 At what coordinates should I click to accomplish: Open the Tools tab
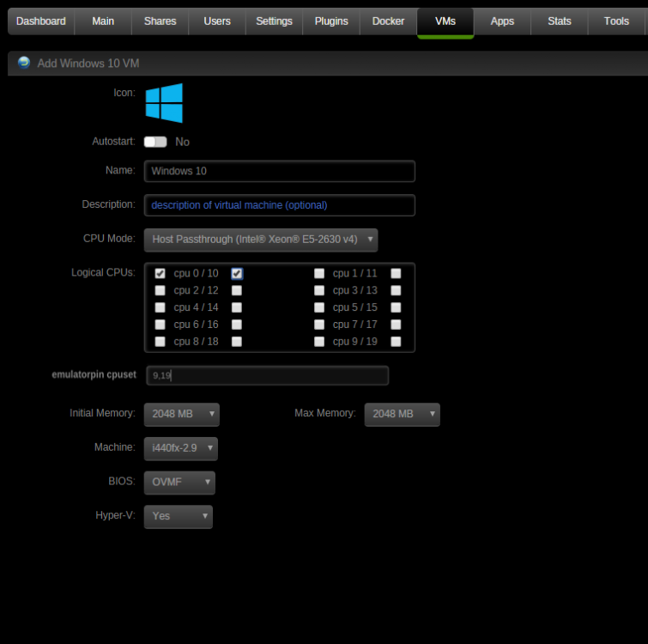[616, 21]
